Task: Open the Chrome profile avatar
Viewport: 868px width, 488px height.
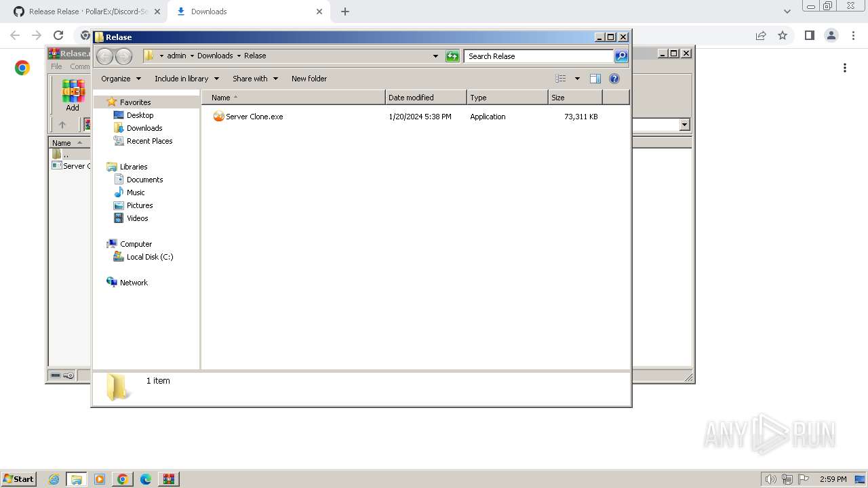Action: pos(831,35)
